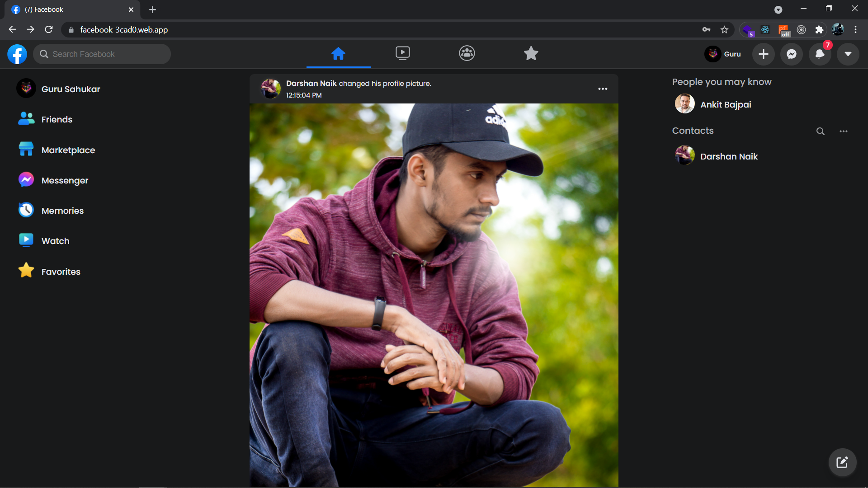This screenshot has width=868, height=488.
Task: Reload the page in browser
Action: (x=49, y=29)
